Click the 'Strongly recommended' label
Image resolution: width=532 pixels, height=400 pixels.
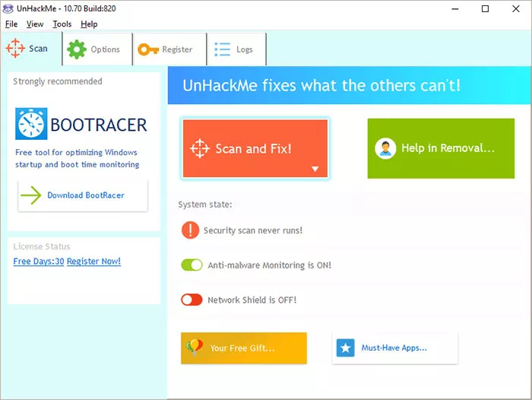pos(58,81)
